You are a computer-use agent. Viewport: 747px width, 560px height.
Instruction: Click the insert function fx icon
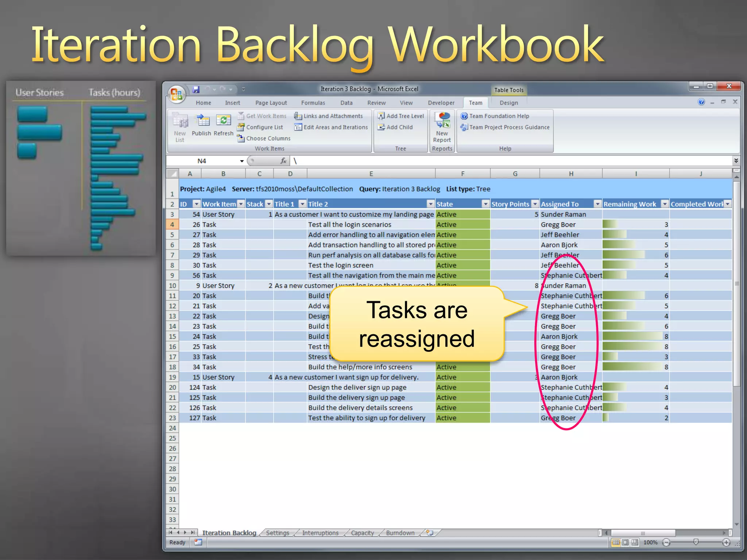pos(283,161)
